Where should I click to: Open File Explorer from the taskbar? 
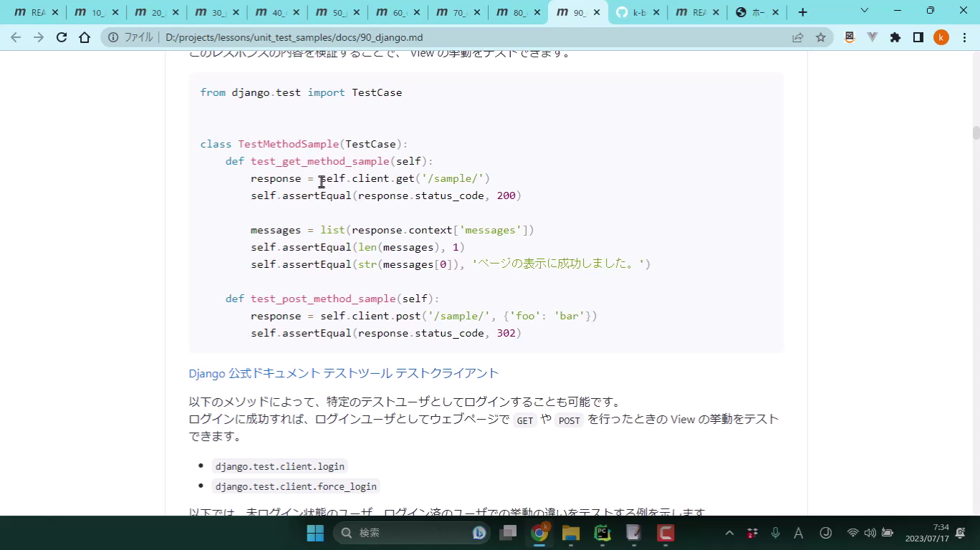[571, 533]
